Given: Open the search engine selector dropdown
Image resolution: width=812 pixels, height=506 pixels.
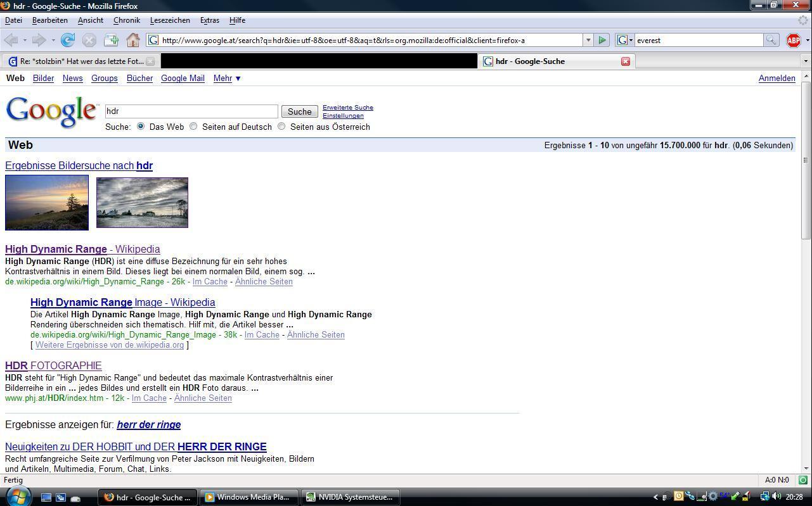Looking at the screenshot, I should pos(625,41).
